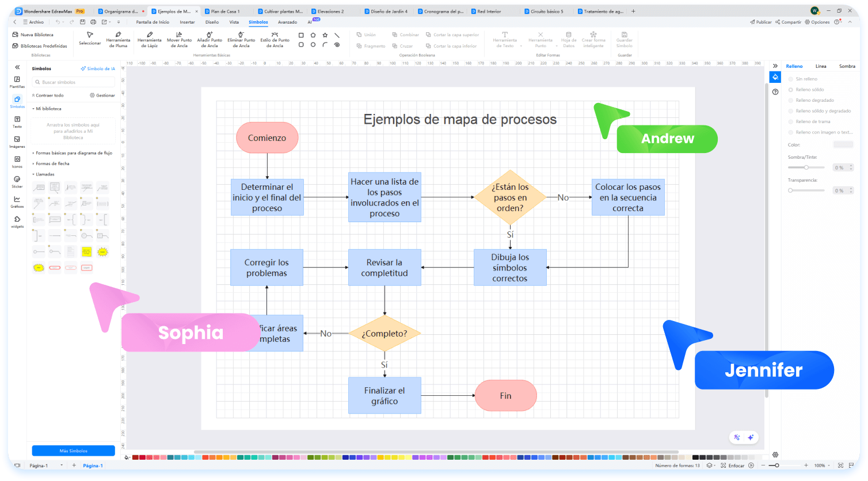The height and width of the screenshot is (481, 868).
Task: Expand the Formas de flecha section
Action: coord(52,163)
